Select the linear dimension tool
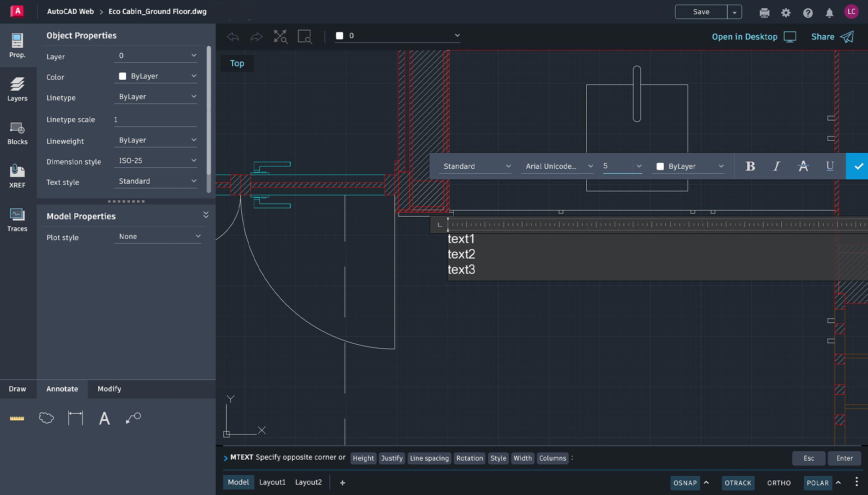This screenshot has height=495, width=868. (x=75, y=418)
